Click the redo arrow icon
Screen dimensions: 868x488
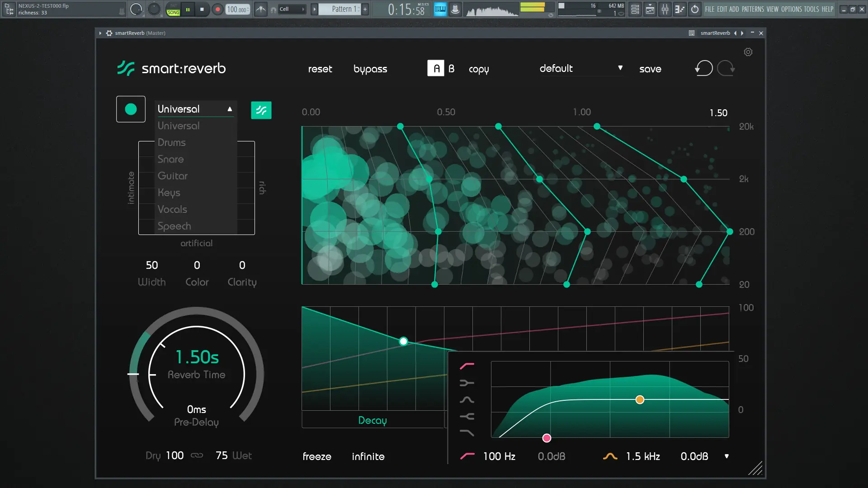[726, 68]
